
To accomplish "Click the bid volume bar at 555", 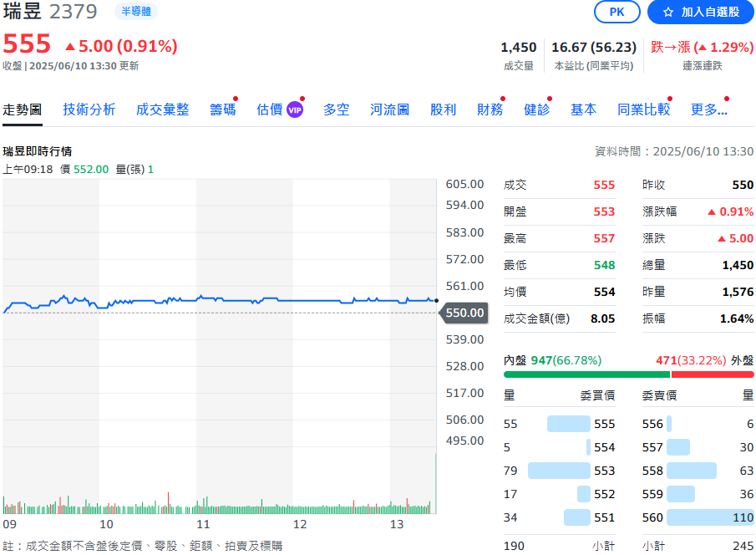I will coord(568,424).
